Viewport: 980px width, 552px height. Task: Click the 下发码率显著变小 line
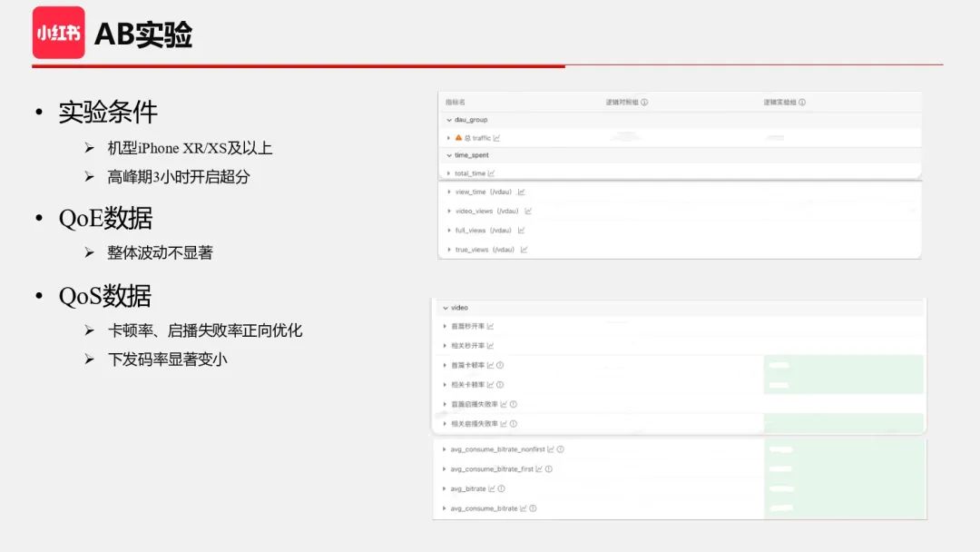(168, 360)
